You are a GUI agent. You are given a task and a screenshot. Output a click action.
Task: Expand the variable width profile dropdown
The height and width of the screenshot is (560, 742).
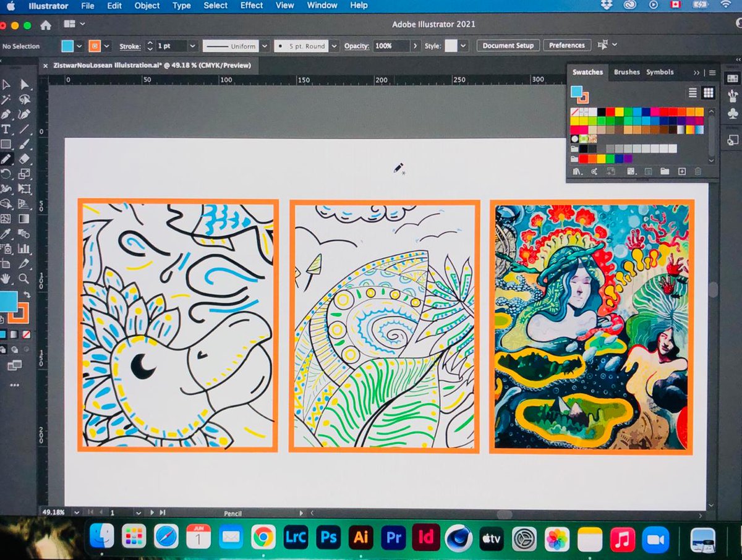click(265, 46)
